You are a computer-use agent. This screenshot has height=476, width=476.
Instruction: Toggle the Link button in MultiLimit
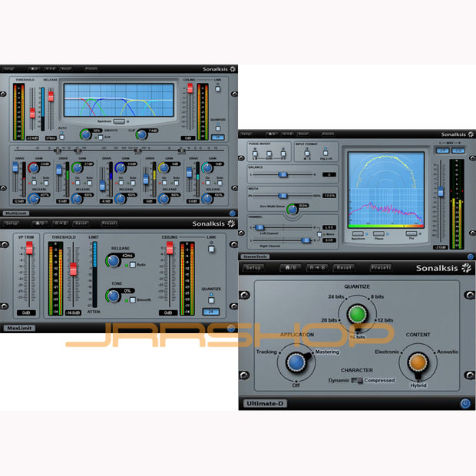[218, 89]
